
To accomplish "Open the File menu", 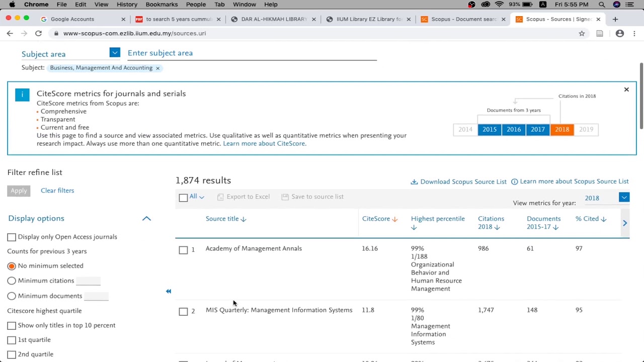I will point(61,5).
